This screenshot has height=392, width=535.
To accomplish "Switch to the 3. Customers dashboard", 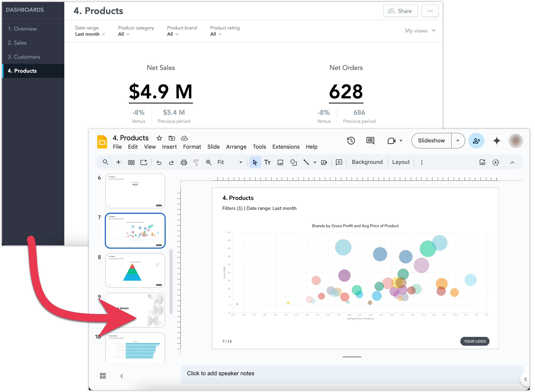I will 24,57.
